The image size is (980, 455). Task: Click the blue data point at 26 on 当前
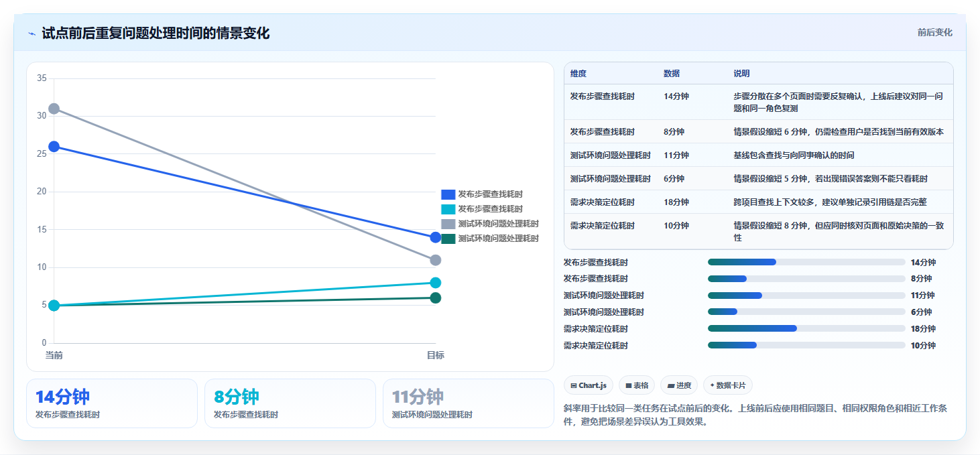point(54,147)
